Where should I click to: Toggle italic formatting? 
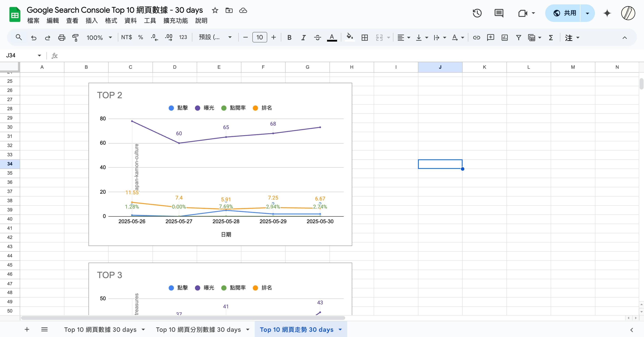[303, 37]
